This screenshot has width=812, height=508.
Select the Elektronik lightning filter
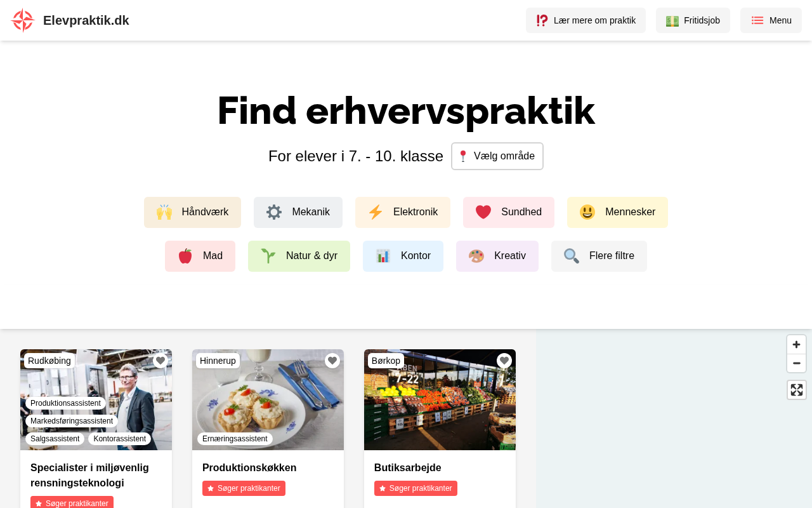403,212
